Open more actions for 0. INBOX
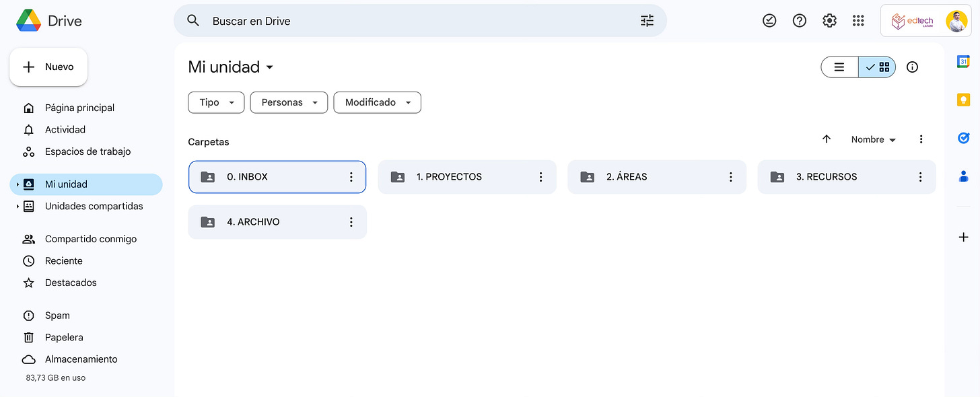Image resolution: width=980 pixels, height=397 pixels. point(351,177)
